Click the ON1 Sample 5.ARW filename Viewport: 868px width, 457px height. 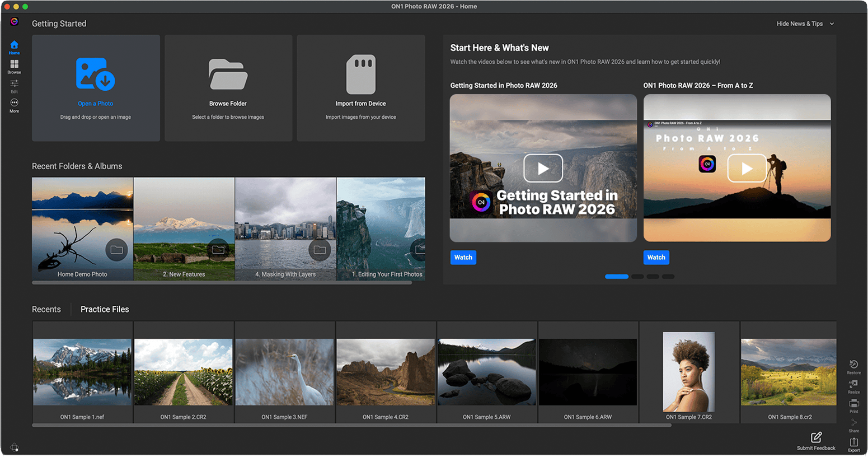(x=487, y=417)
